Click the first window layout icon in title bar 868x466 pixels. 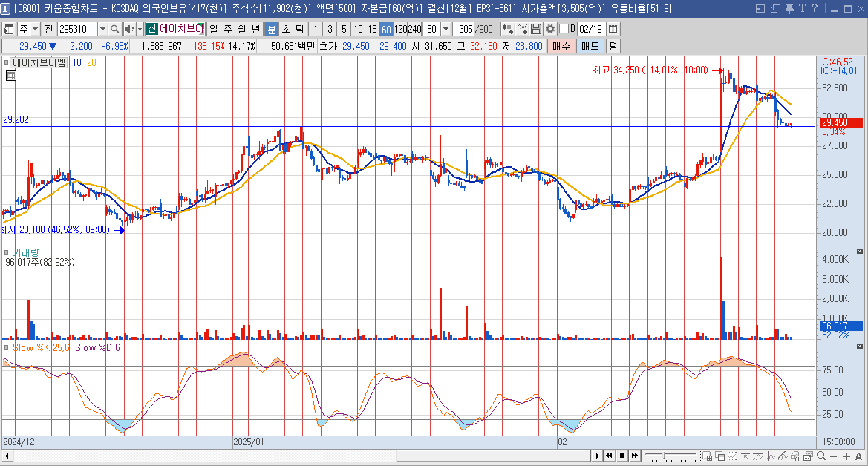[x=760, y=8]
